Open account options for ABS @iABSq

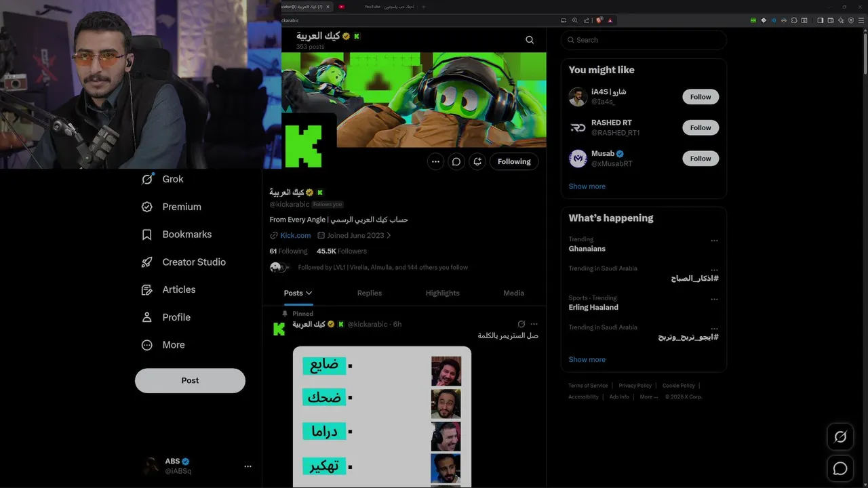[248, 466]
